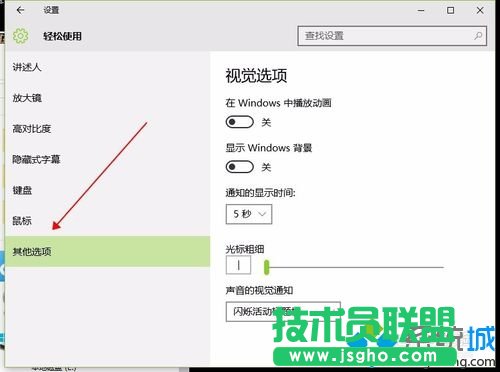Open the 键盘 settings page
This screenshot has width=500, height=372.
22,190
